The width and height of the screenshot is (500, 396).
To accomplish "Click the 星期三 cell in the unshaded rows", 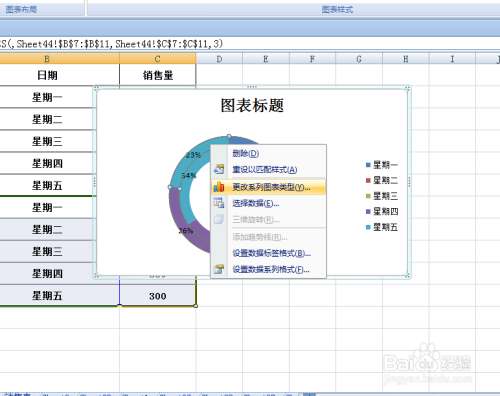I will [x=47, y=141].
